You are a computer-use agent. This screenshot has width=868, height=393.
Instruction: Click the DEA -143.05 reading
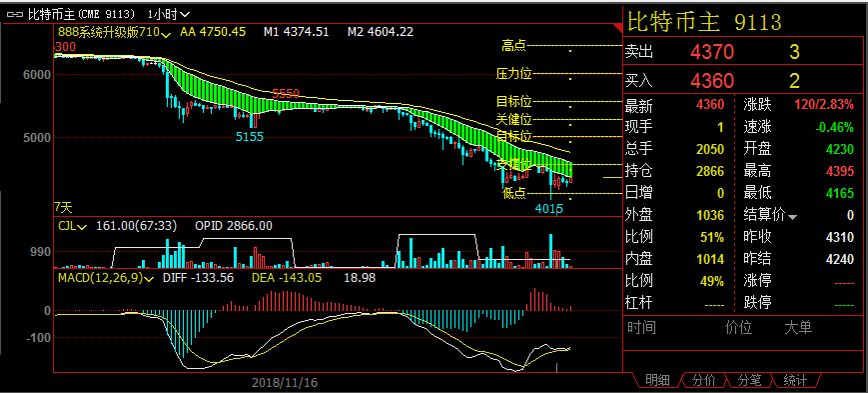point(287,278)
